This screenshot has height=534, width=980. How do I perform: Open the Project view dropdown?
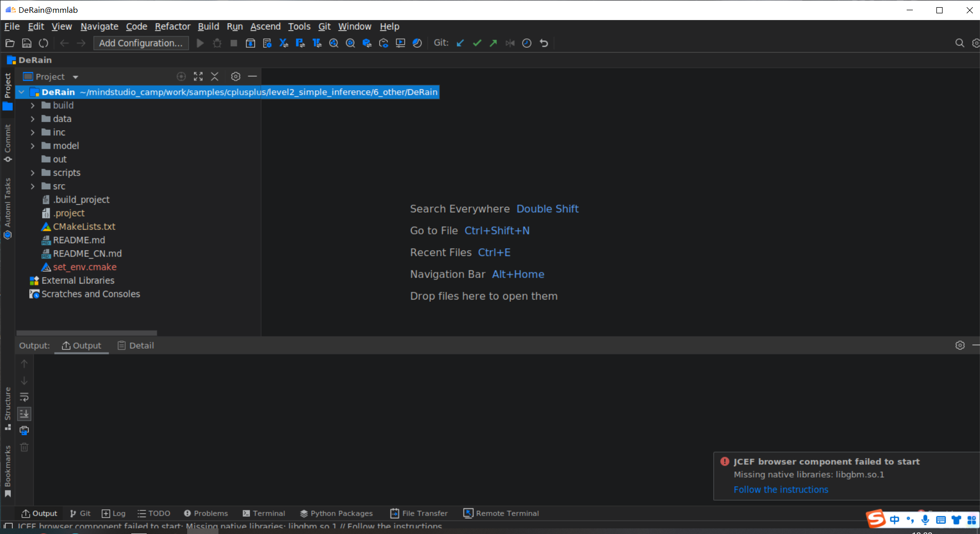pyautogui.click(x=75, y=77)
